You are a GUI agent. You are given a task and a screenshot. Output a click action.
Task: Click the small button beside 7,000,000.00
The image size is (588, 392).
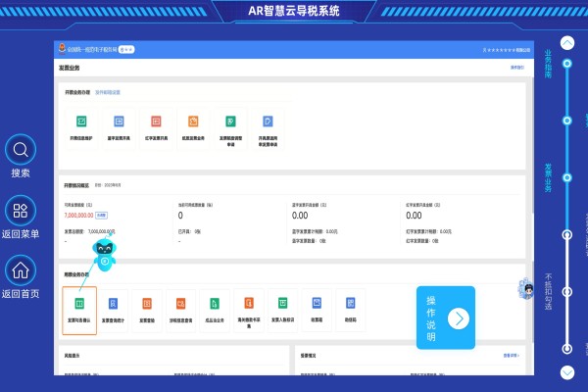102,216
